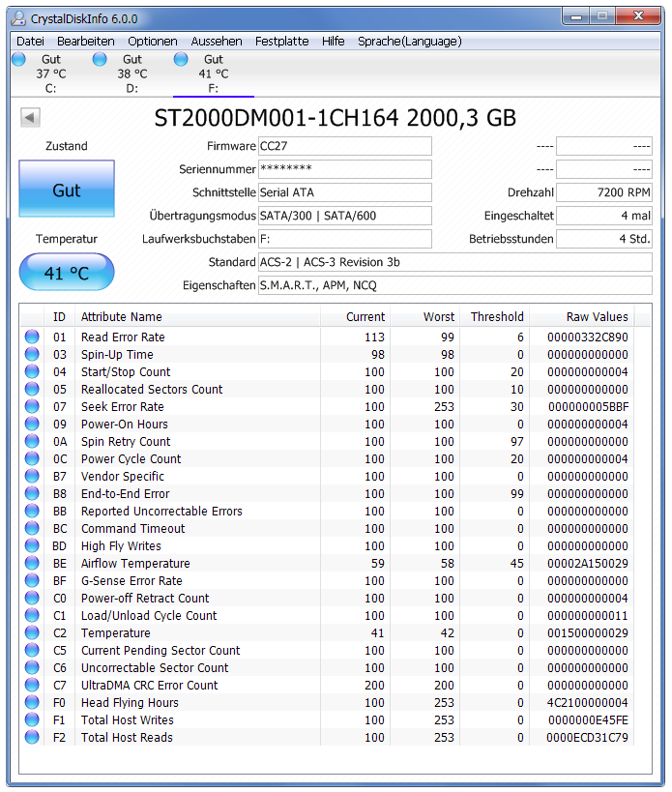Click the previous disk arrow button
This screenshot has height=792, width=672.
(x=30, y=118)
